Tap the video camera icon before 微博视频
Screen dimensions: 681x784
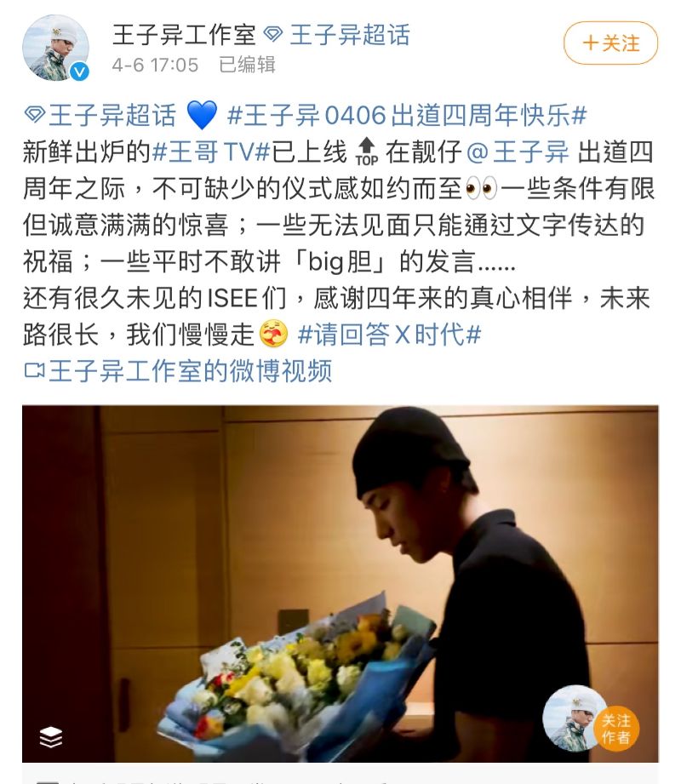(x=35, y=370)
